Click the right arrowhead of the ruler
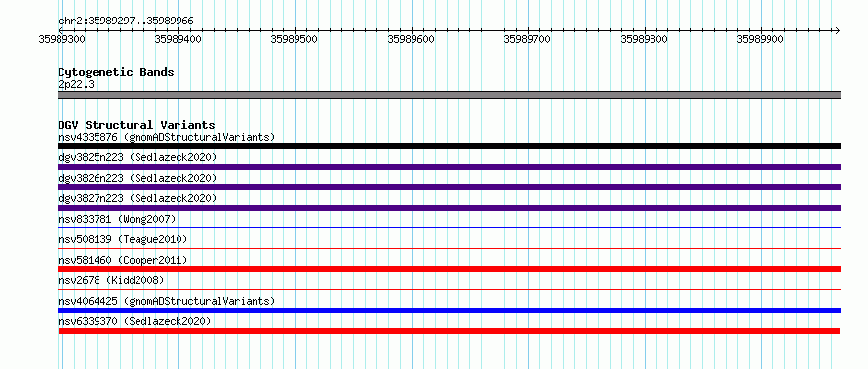868x369 pixels. 837,30
